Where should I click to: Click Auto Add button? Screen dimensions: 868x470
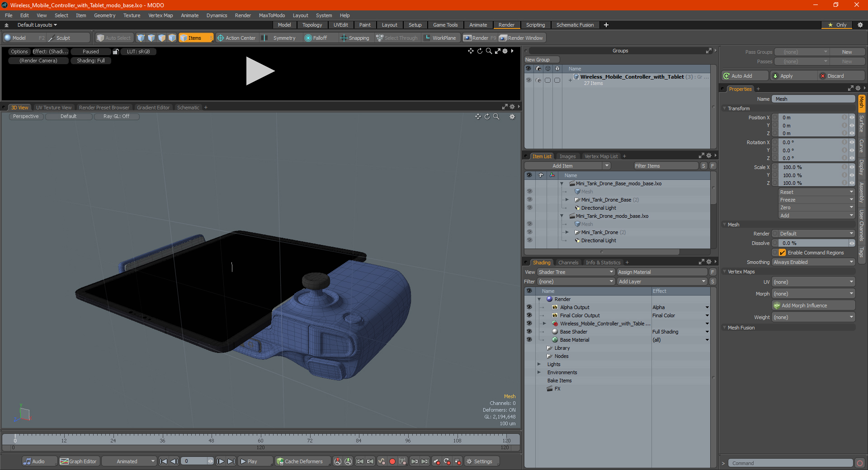(x=745, y=76)
